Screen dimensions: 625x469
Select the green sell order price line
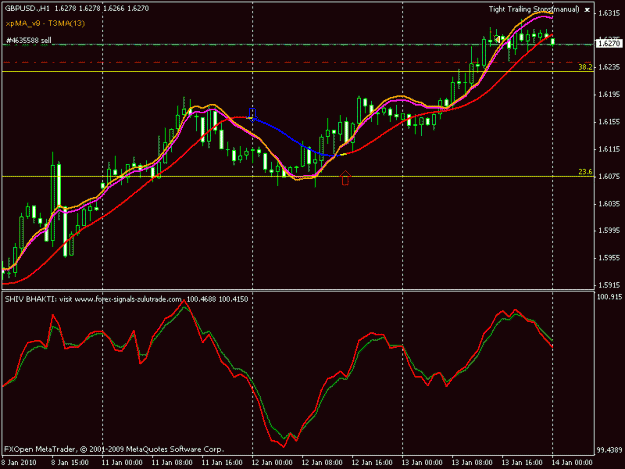(x=298, y=45)
